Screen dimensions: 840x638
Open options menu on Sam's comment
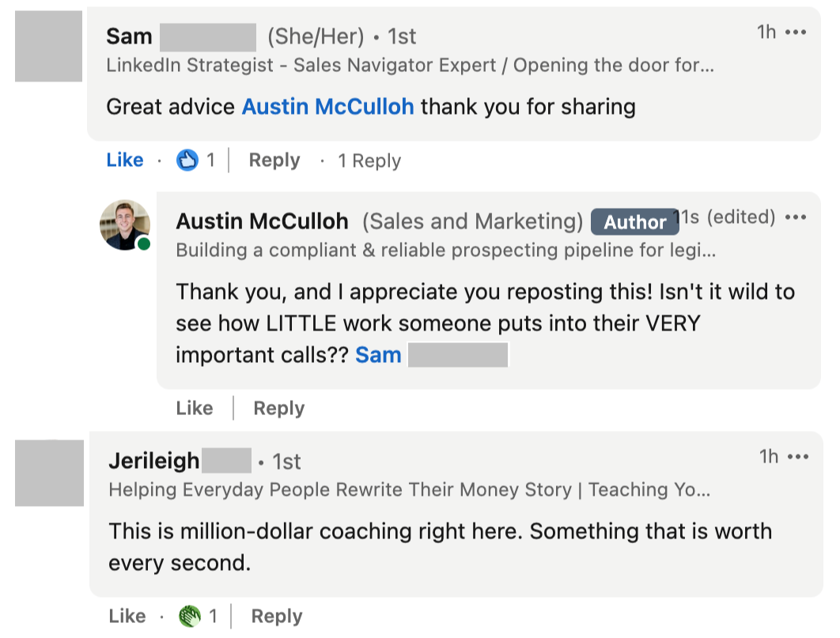796,32
